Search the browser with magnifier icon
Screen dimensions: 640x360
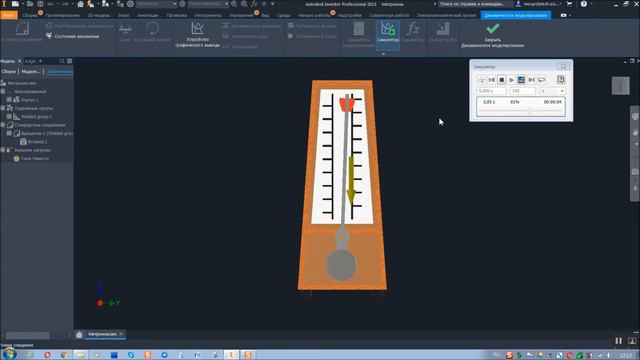62,61
